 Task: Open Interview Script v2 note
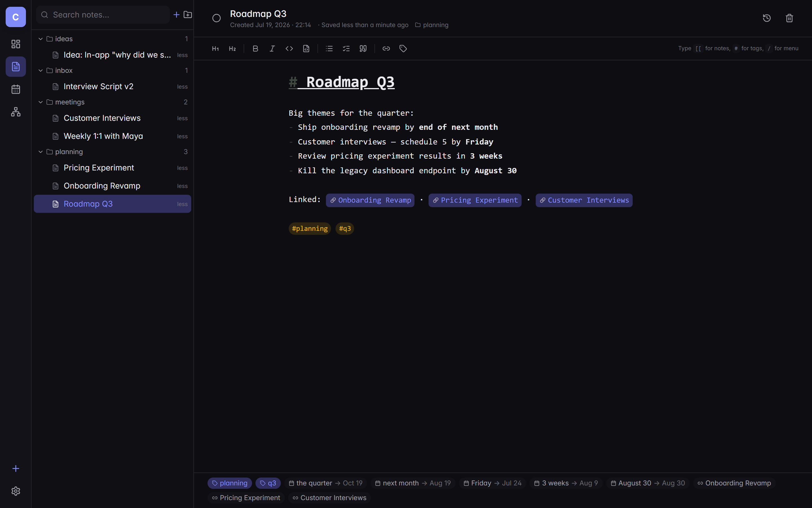click(112, 86)
